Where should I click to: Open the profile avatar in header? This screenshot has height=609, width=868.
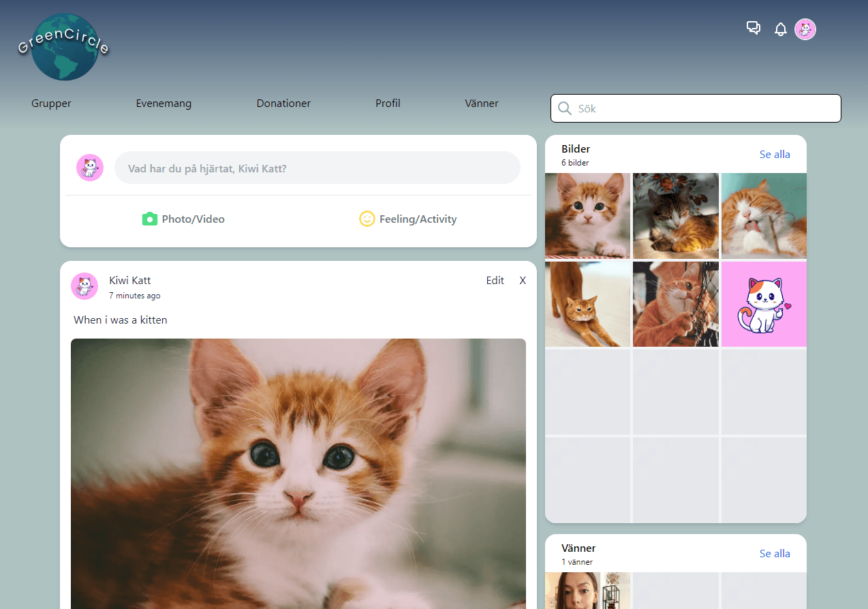805,29
